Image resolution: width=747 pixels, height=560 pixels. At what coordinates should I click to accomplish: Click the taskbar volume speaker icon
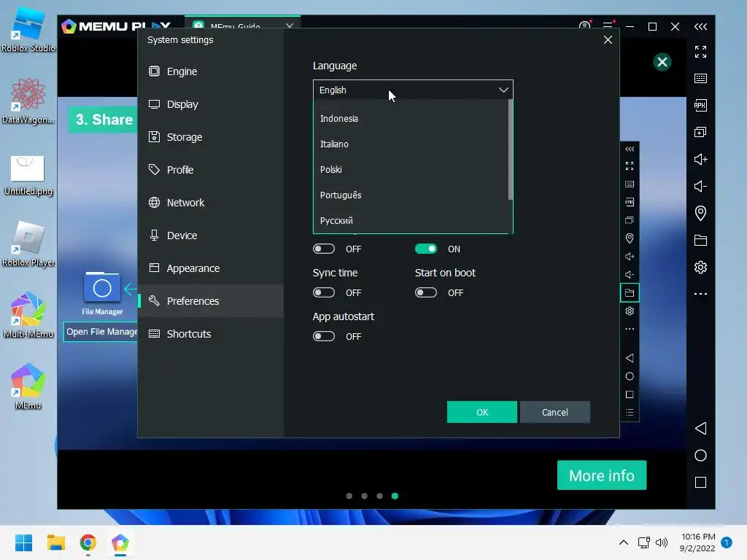(x=662, y=542)
